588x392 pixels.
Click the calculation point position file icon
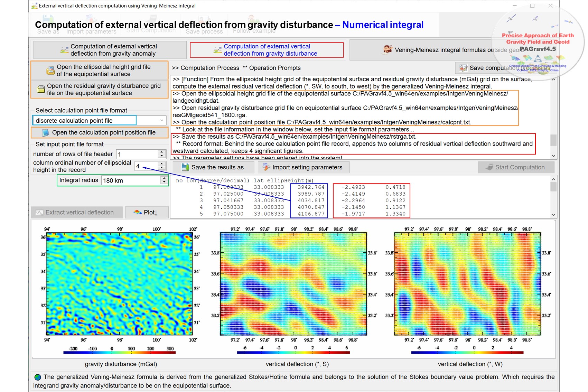pyautogui.click(x=46, y=133)
